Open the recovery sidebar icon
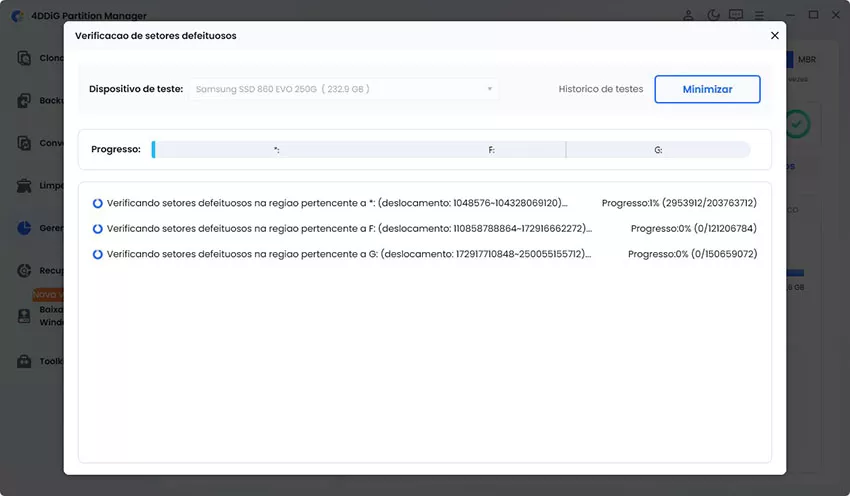Viewport: 850px width, 496px height. [24, 270]
